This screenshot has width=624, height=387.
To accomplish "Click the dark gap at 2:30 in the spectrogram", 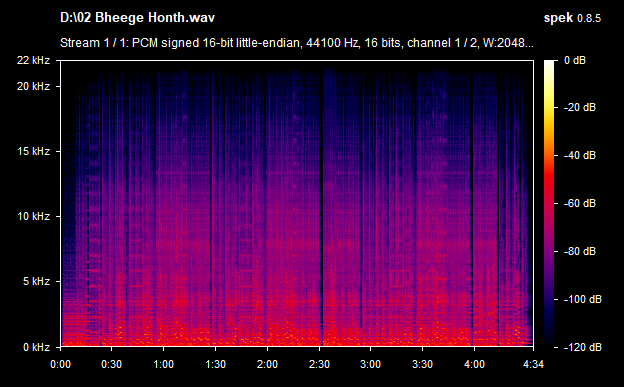I will coord(322,207).
